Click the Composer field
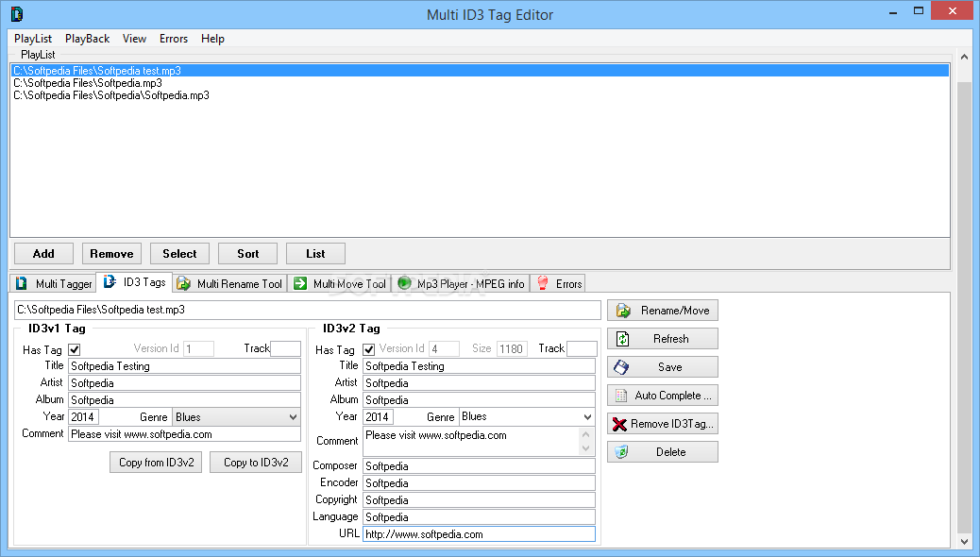Viewport: 980px width, 557px height. click(479, 466)
